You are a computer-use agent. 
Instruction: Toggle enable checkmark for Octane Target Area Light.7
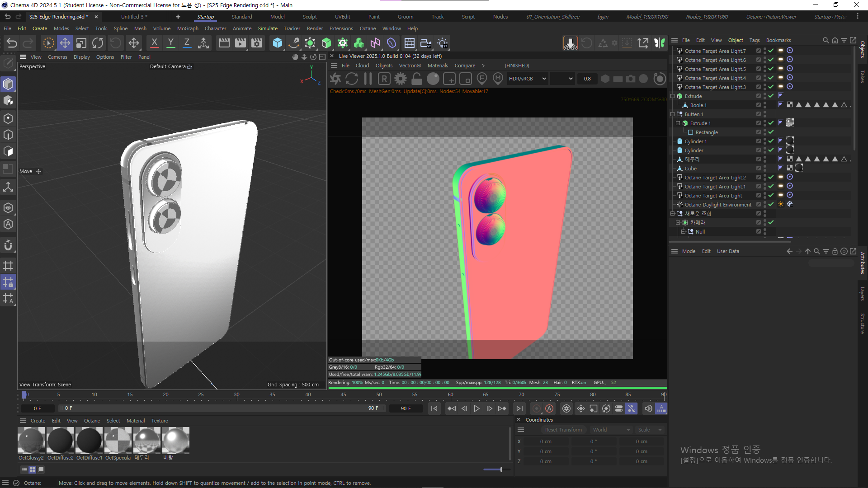[x=771, y=51]
